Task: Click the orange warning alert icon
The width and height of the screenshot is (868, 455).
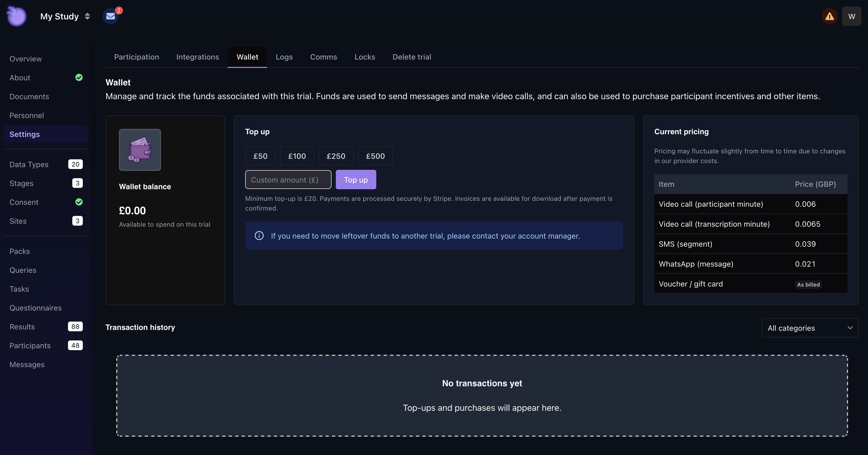Action: [829, 16]
